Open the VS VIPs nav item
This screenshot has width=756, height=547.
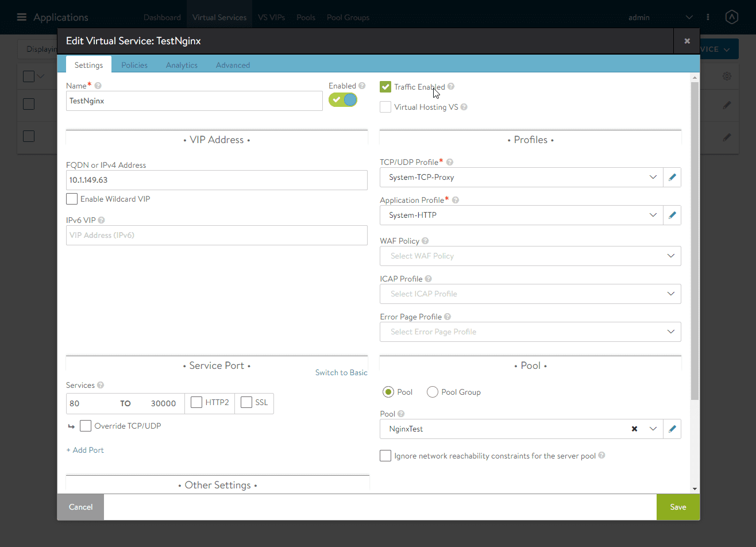click(x=272, y=17)
